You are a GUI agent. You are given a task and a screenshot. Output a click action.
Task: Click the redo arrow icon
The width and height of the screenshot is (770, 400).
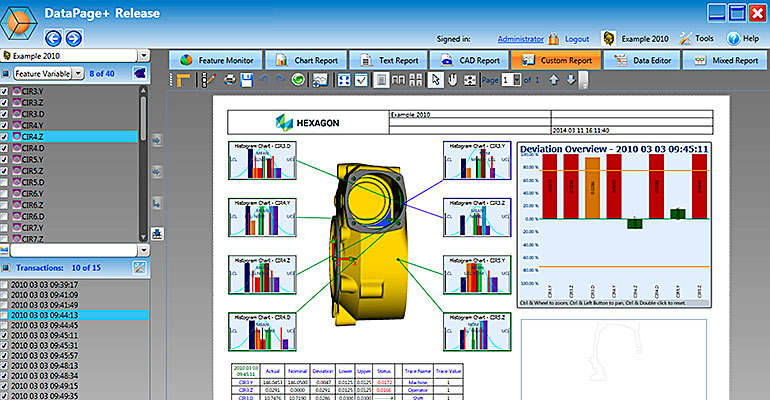(x=280, y=80)
